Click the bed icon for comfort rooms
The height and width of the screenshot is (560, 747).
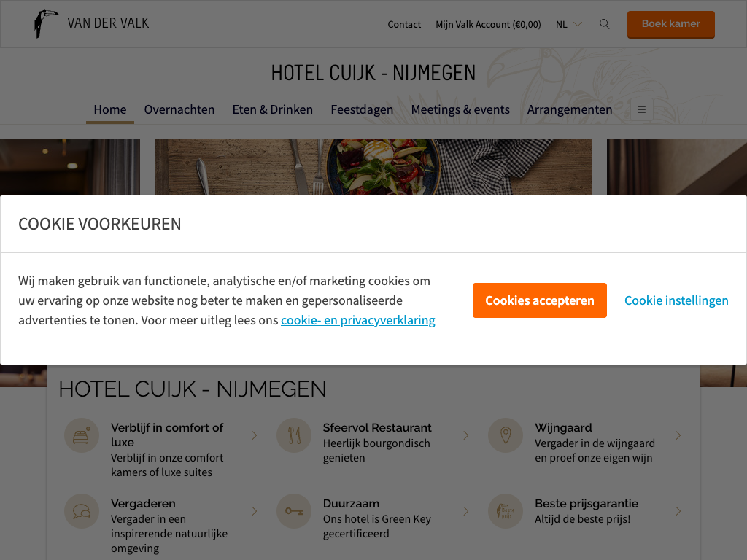82,435
